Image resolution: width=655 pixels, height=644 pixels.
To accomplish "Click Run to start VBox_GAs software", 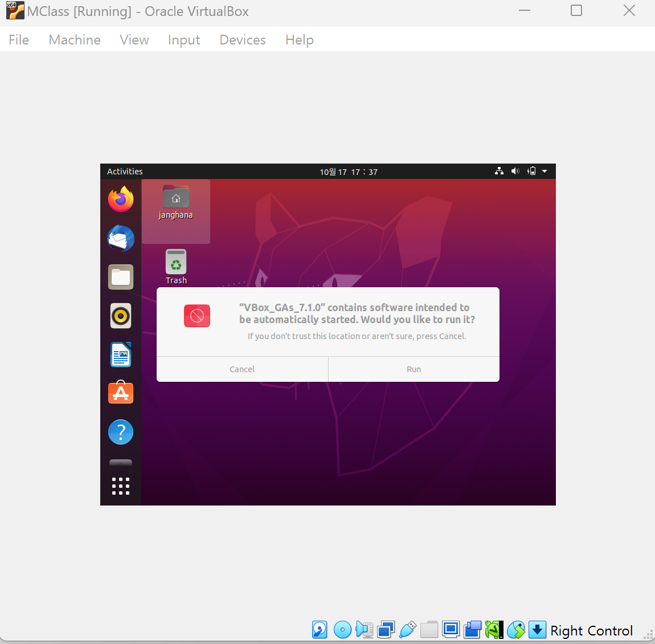I will point(414,369).
